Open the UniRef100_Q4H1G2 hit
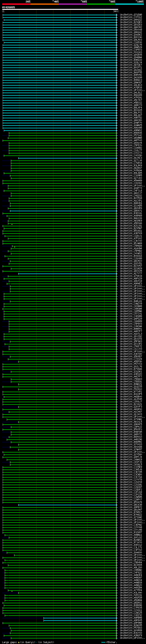 pyautogui.click(x=131, y=20)
